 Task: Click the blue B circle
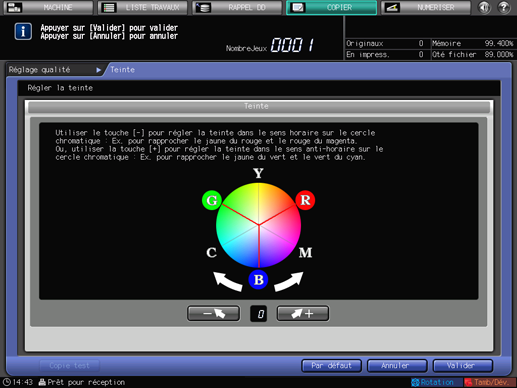coord(259,280)
